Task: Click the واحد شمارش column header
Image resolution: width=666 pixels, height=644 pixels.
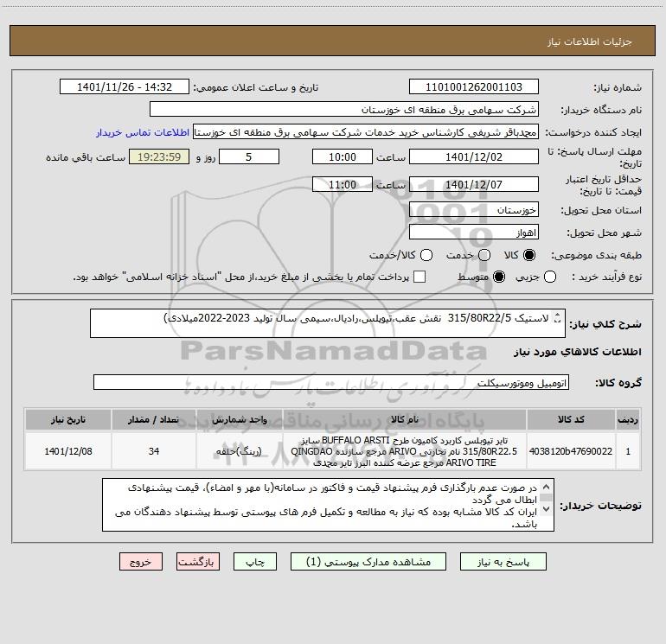Action: click(240, 419)
